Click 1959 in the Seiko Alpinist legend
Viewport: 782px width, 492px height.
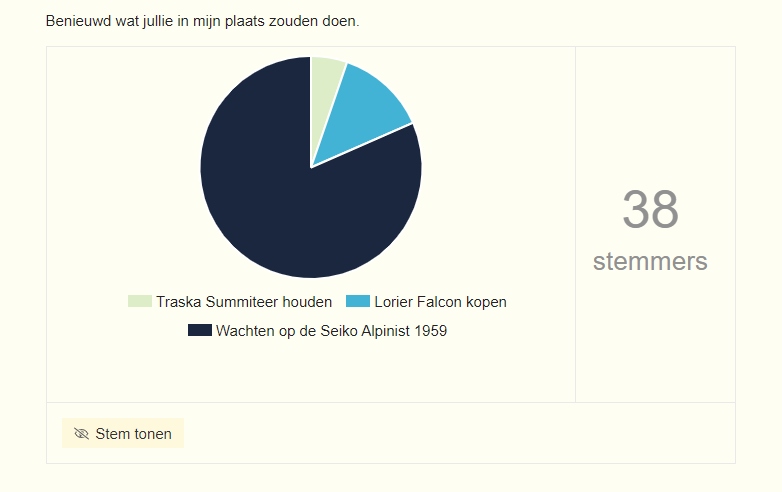pos(430,331)
